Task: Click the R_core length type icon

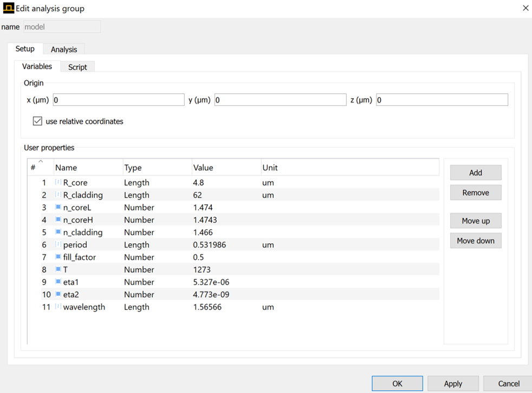Action: tap(58, 182)
